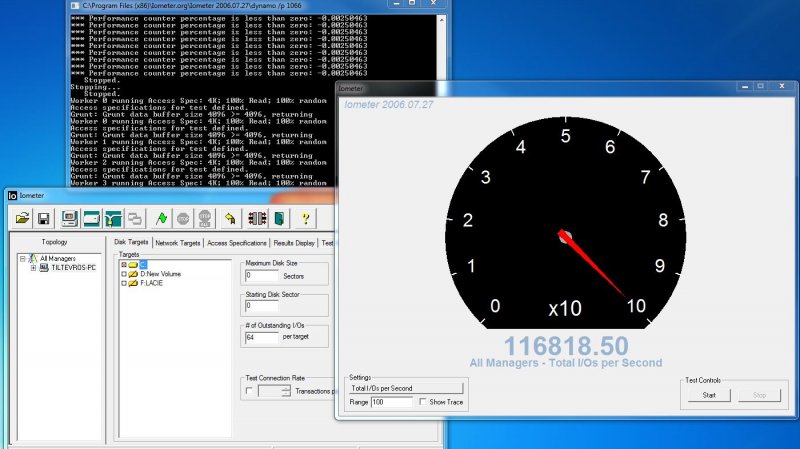Click the Test Connection Rate value field

pyautogui.click(x=270, y=391)
